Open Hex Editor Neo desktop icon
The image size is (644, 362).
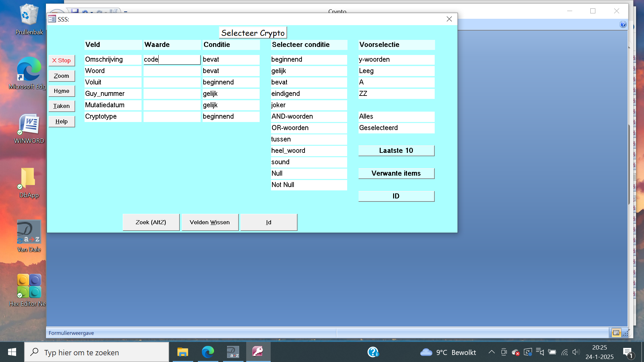[29, 286]
